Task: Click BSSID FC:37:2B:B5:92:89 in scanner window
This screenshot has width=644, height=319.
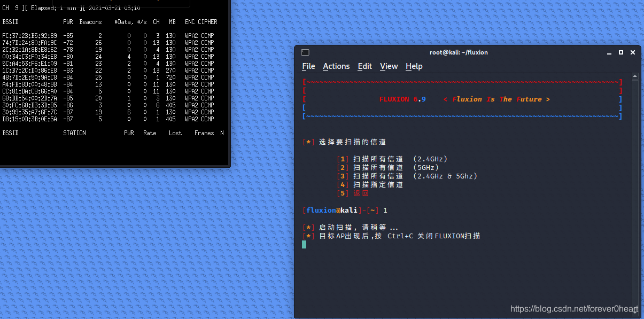Action: (29, 36)
